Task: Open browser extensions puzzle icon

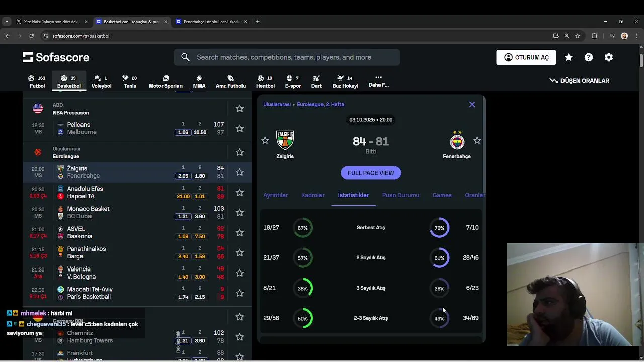Action: pyautogui.click(x=595, y=36)
